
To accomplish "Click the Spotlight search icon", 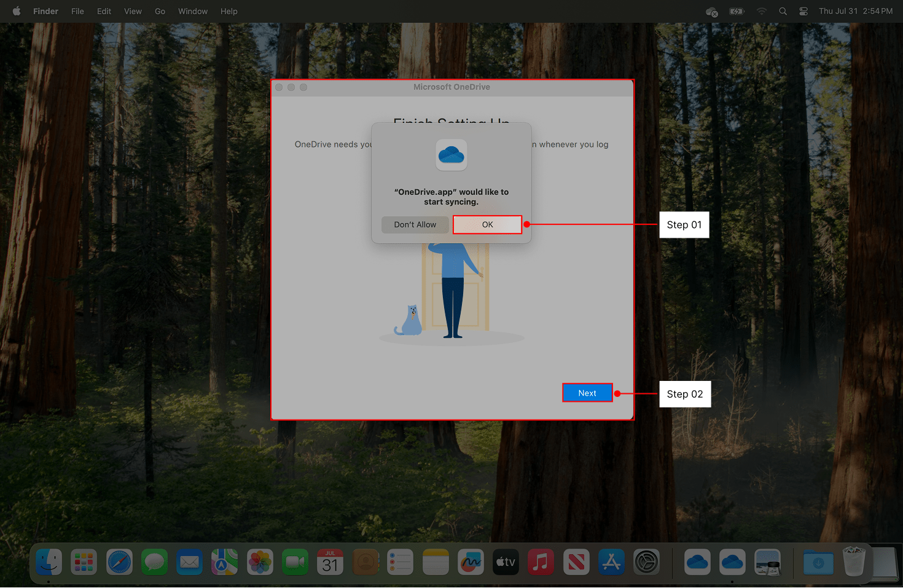I will [783, 12].
